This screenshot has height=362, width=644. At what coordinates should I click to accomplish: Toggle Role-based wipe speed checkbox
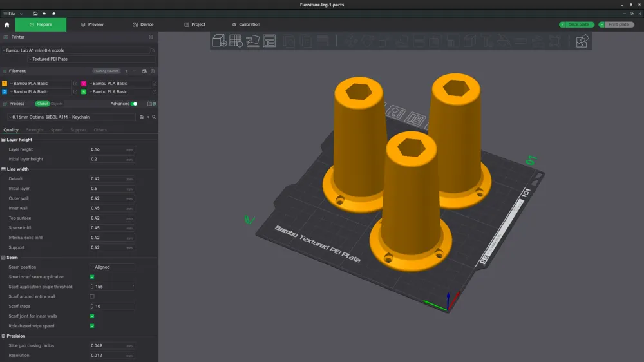(92, 327)
